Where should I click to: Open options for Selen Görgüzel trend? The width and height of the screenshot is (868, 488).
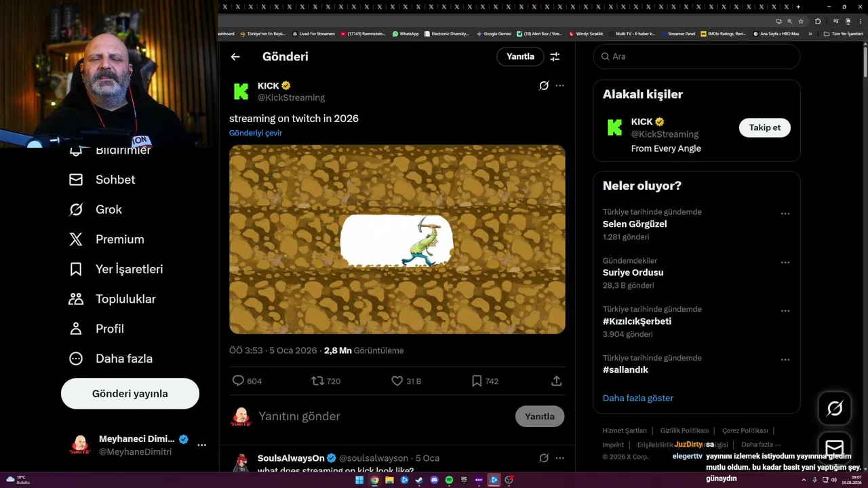785,213
